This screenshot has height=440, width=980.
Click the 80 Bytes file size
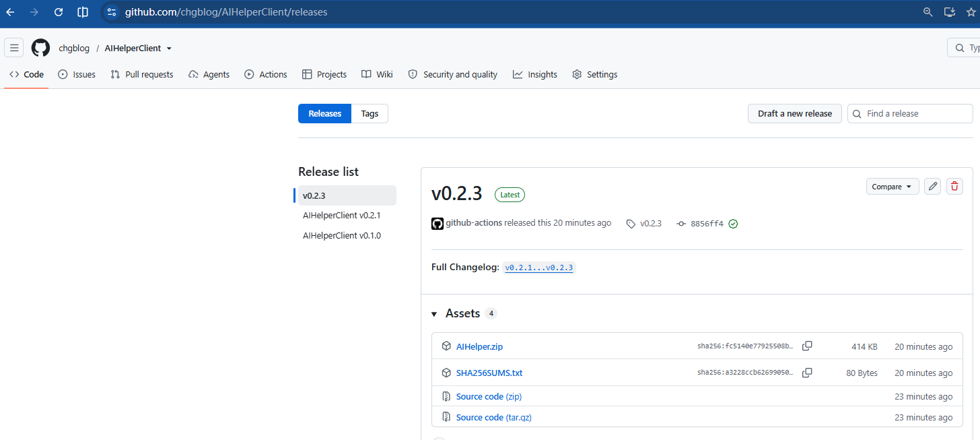tap(862, 373)
